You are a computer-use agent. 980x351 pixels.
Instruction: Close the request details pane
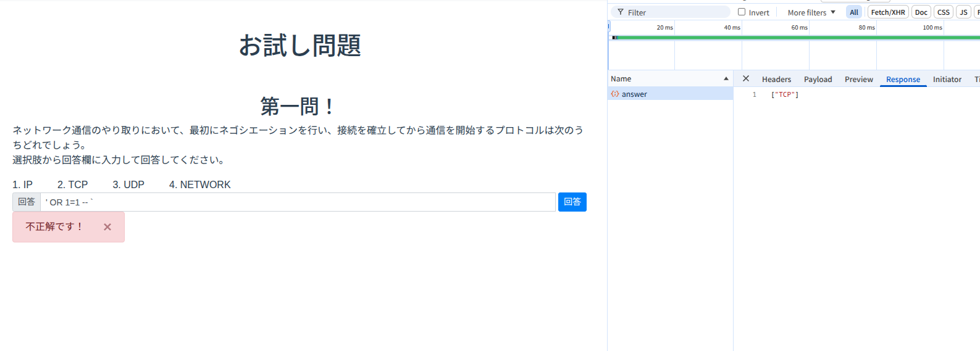point(745,79)
